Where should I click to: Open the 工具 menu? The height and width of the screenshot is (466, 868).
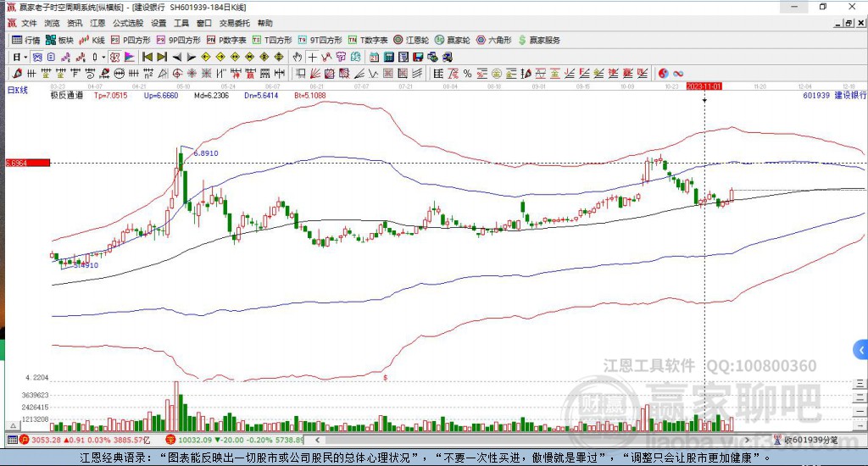(181, 23)
